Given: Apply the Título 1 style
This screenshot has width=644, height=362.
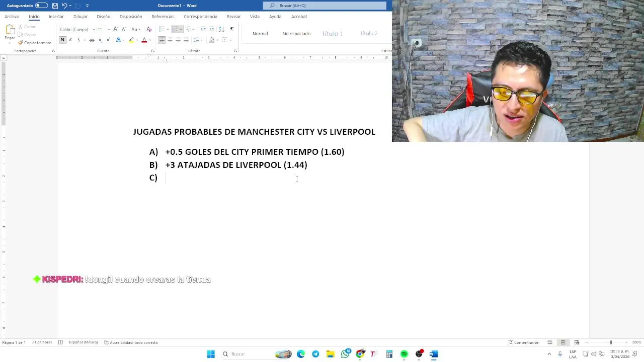Looking at the screenshot, I should (333, 34).
